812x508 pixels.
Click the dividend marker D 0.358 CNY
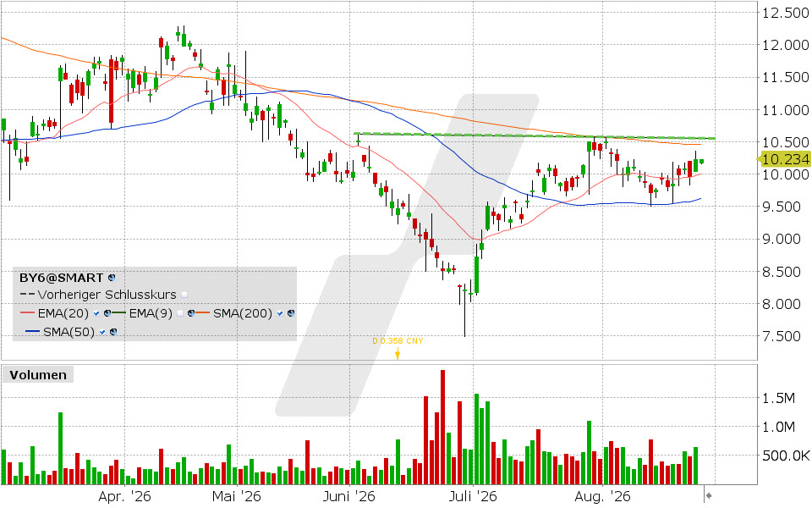[x=398, y=341]
